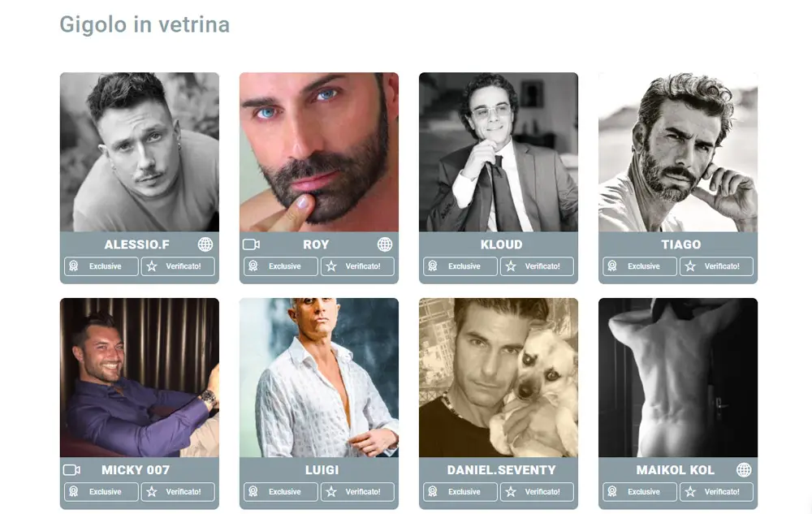Click the Verificato! button under MAIKOL KOL
The width and height of the screenshot is (812, 514).
click(717, 492)
